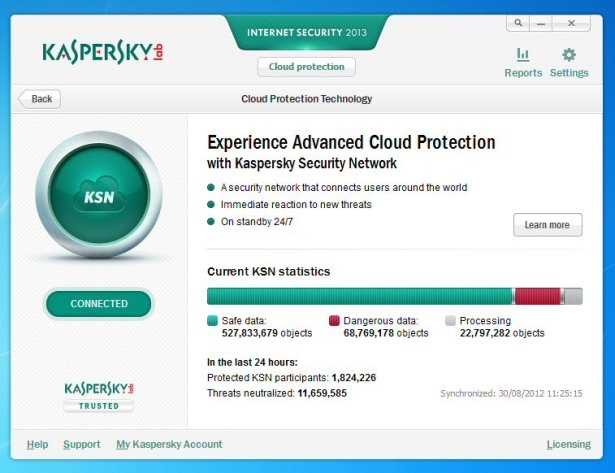Click the gray Processing legend square
The image size is (615, 473).
point(450,321)
